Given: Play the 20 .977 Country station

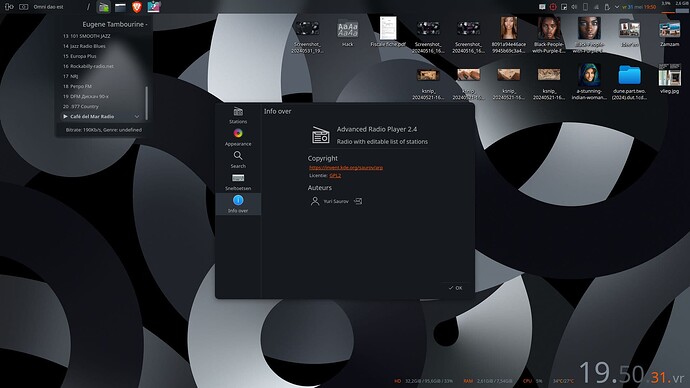Looking at the screenshot, I should point(102,106).
